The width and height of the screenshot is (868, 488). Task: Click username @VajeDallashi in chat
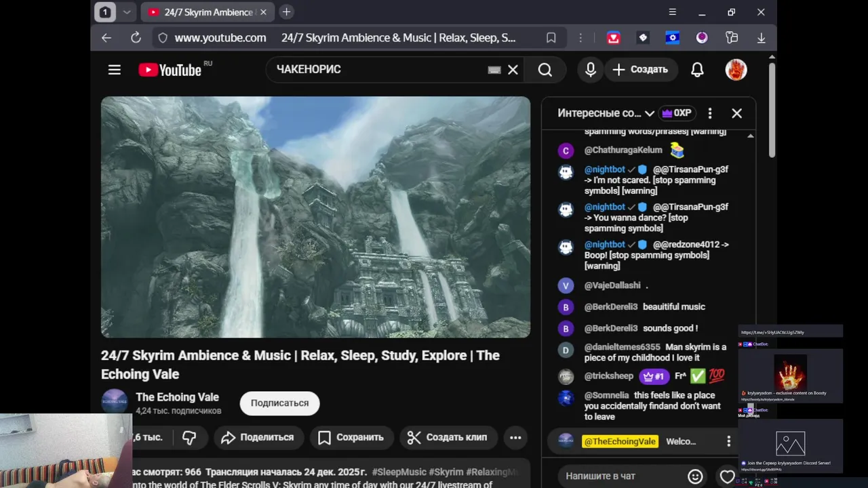click(x=612, y=286)
